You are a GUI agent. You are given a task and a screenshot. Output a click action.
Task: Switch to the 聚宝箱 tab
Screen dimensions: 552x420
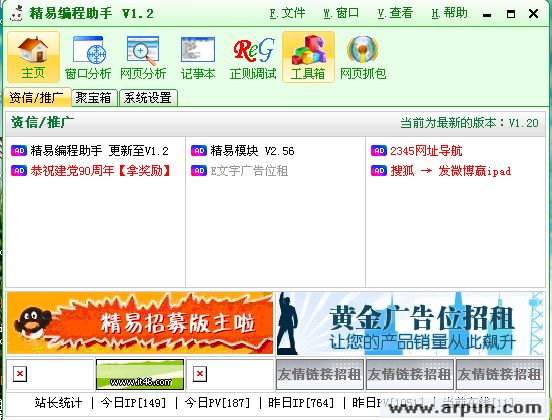click(94, 98)
